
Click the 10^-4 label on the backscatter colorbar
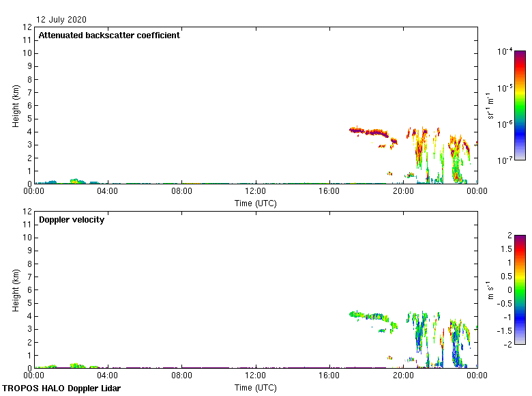point(505,52)
